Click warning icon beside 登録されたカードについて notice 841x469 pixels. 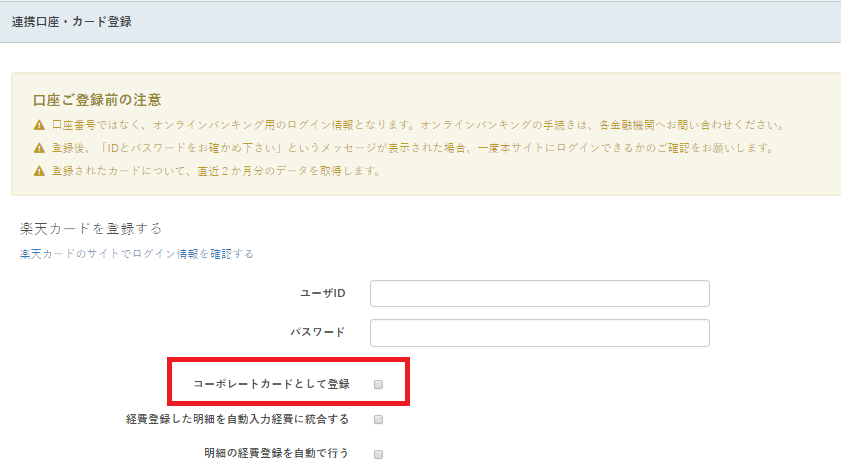point(39,171)
